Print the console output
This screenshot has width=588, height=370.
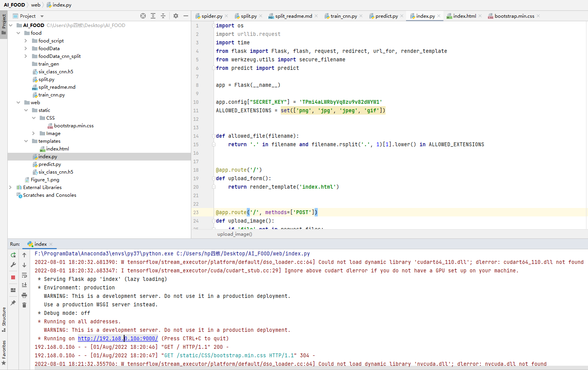[24, 295]
